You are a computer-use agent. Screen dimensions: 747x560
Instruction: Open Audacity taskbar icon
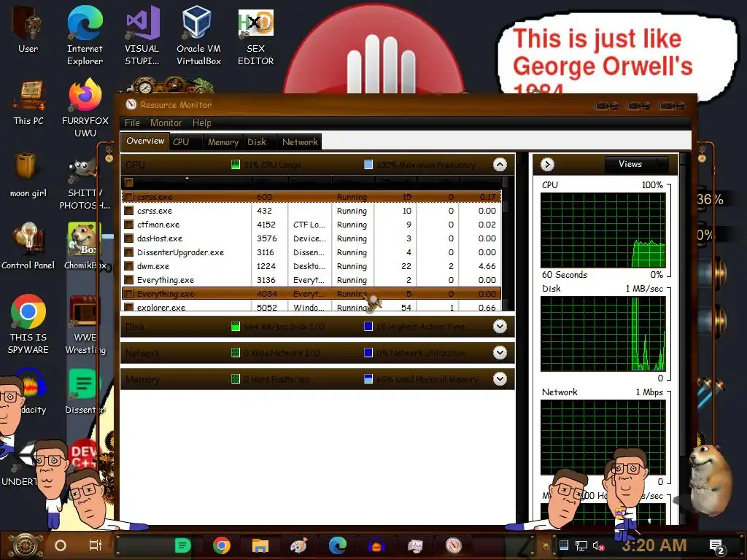376,545
